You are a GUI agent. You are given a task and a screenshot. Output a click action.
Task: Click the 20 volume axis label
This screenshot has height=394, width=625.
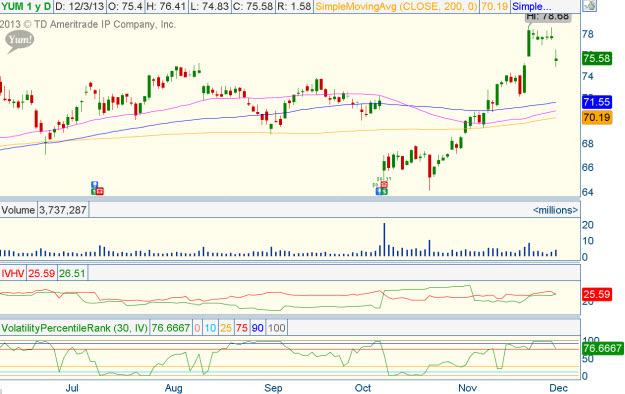[x=588, y=225]
